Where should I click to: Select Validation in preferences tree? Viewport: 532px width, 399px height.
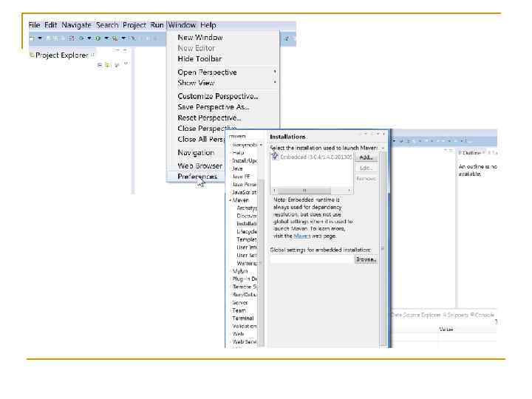(x=245, y=327)
